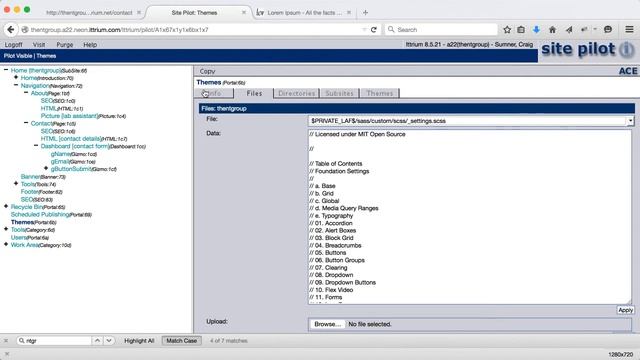Click the ACE label
This screenshot has width=640, height=360.
click(x=628, y=71)
